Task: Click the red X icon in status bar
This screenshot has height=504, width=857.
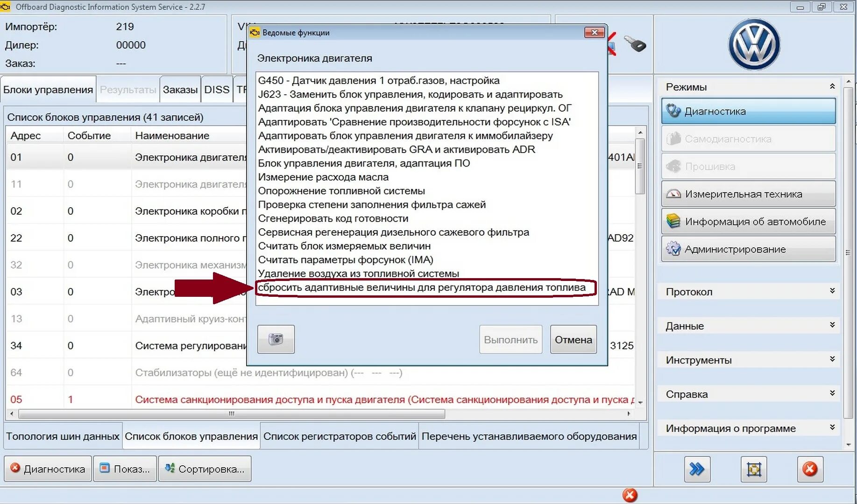Action: point(630,495)
